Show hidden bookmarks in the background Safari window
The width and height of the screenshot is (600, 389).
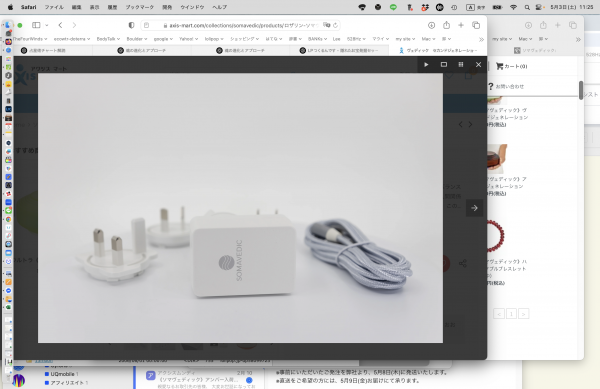578,39
